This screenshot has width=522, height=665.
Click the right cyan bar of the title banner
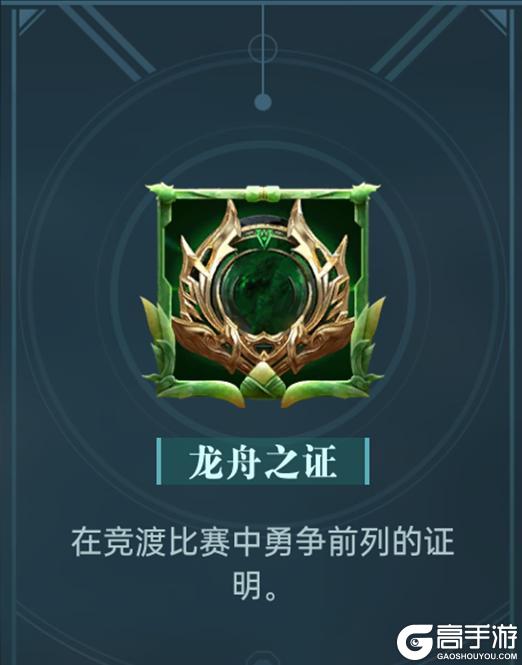pos(367,461)
